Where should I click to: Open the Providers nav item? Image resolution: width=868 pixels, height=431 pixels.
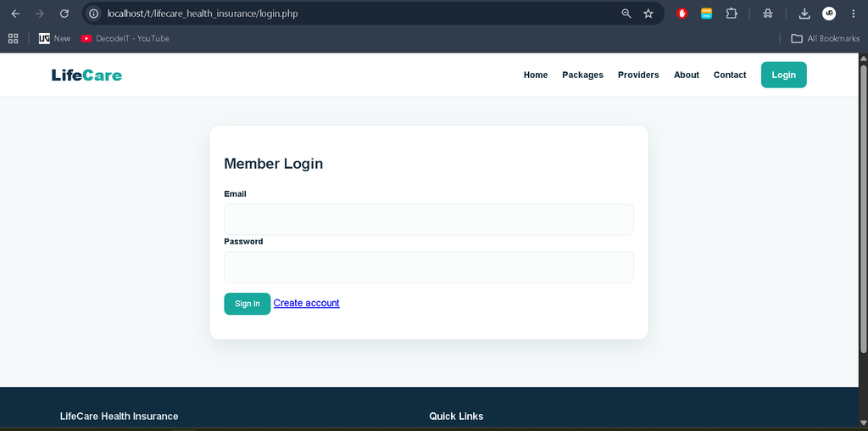pyautogui.click(x=638, y=75)
